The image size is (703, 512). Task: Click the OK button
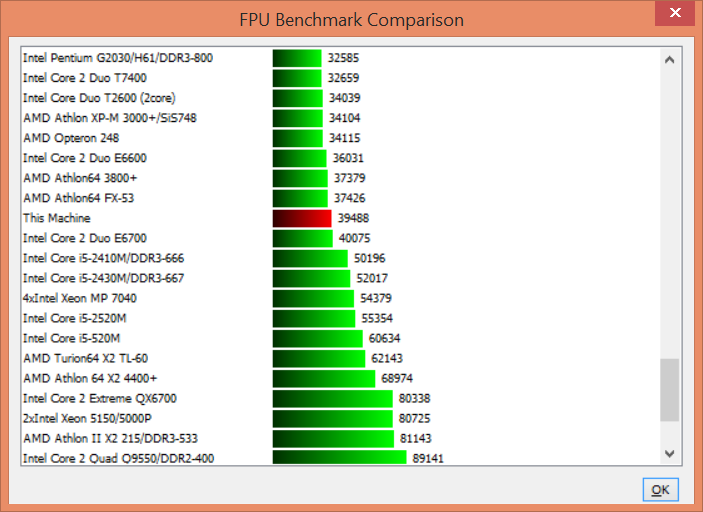(660, 489)
